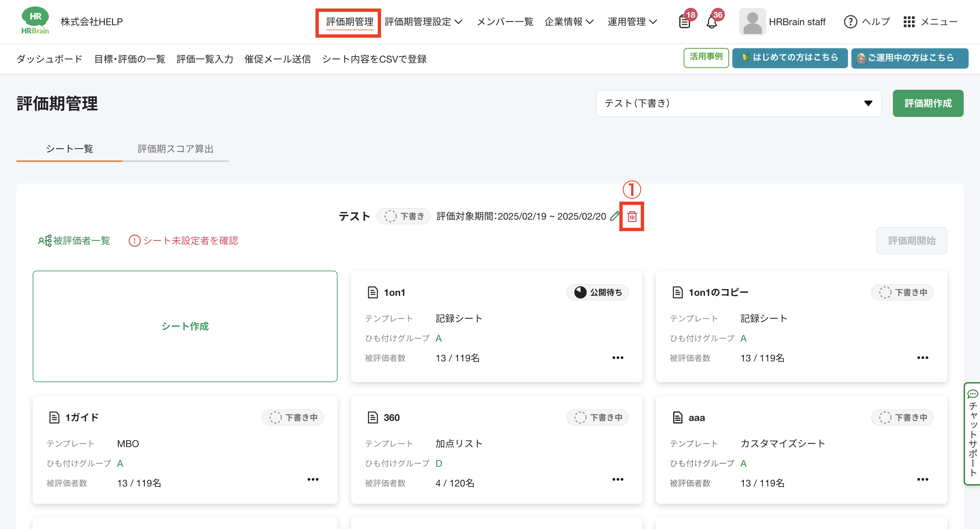
Task: Click the 評価期開始 button
Action: (912, 241)
